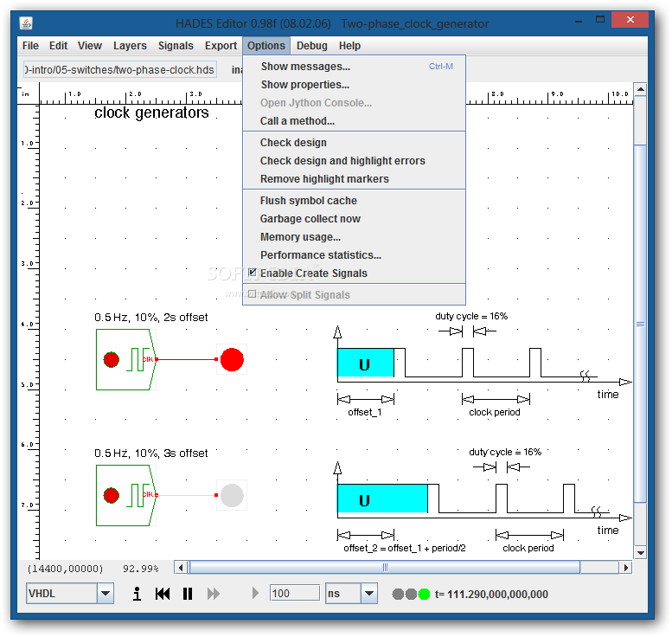The image size is (672, 637).
Task: Choose Show messages... menu entry
Action: [354, 67]
